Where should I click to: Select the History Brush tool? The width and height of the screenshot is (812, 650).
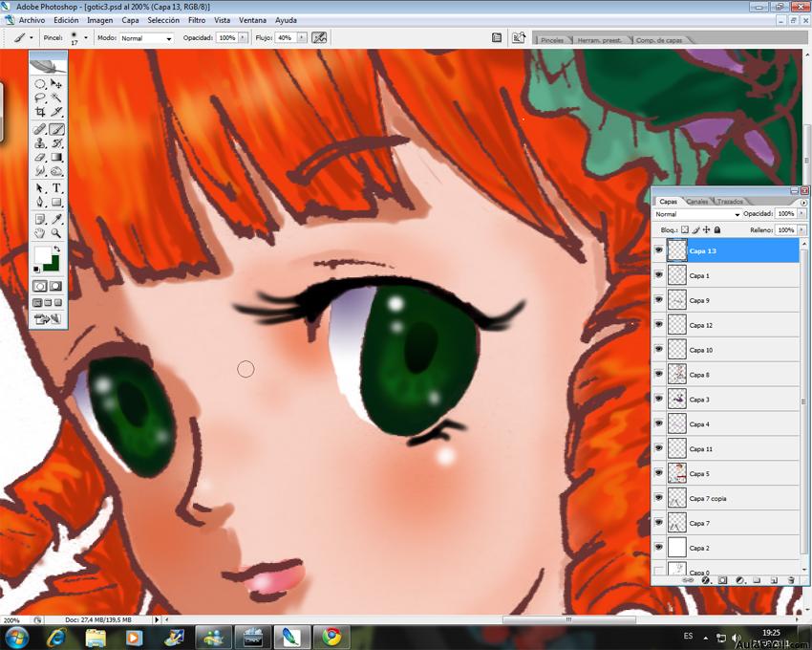56,143
